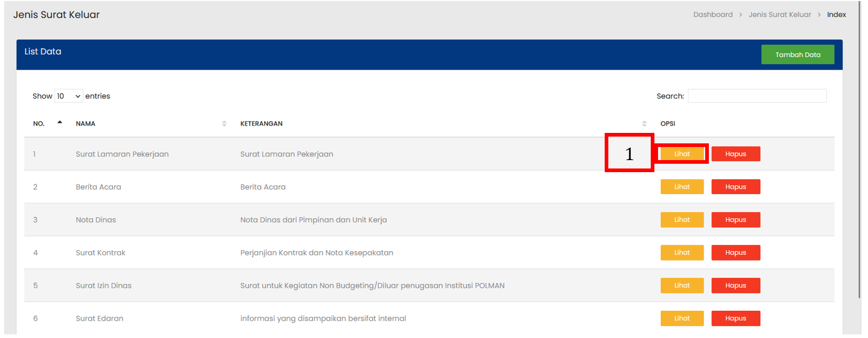
Task: Remove Nota Dinas using Hapus
Action: click(x=736, y=220)
